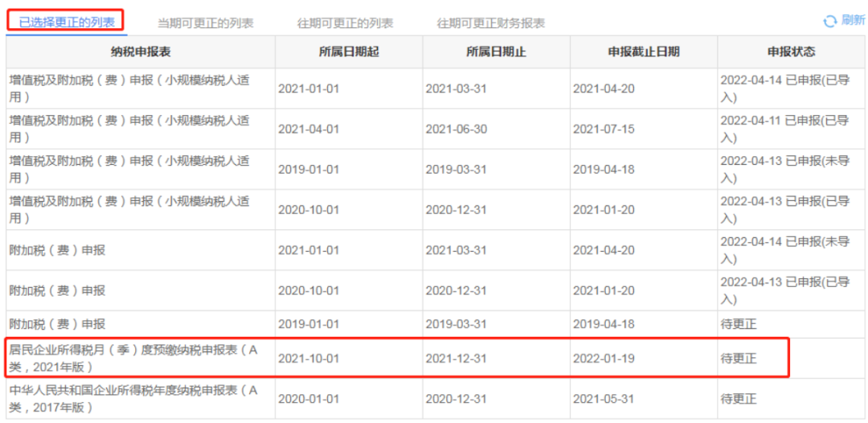Click status 2022-04-14 已申报(未导入)
868x423 pixels.
(x=785, y=250)
